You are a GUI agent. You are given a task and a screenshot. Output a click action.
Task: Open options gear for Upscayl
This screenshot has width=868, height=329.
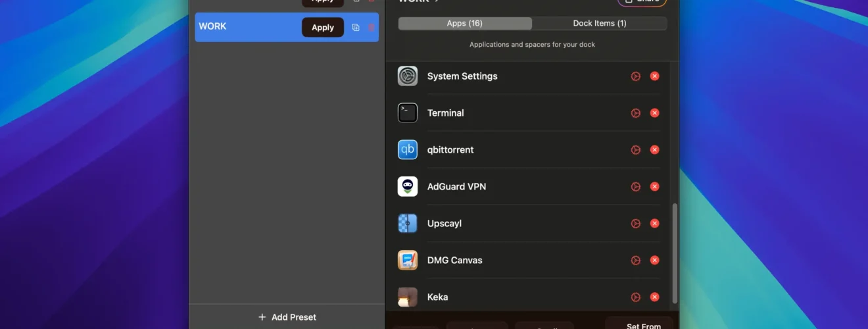point(635,224)
